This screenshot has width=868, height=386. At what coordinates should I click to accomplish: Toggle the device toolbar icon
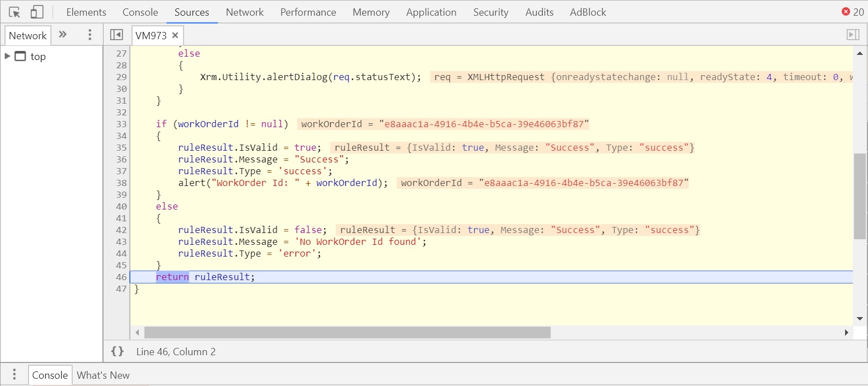pyautogui.click(x=37, y=12)
